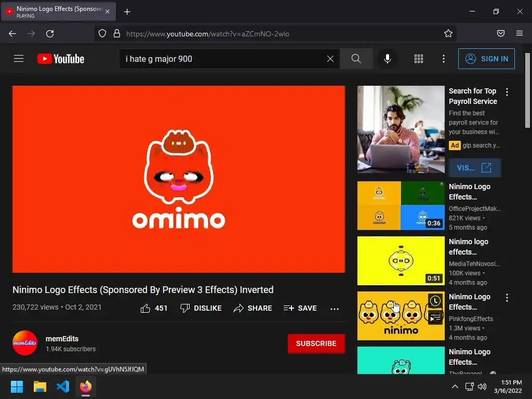Click DISLIKE on the video

tap(201, 308)
